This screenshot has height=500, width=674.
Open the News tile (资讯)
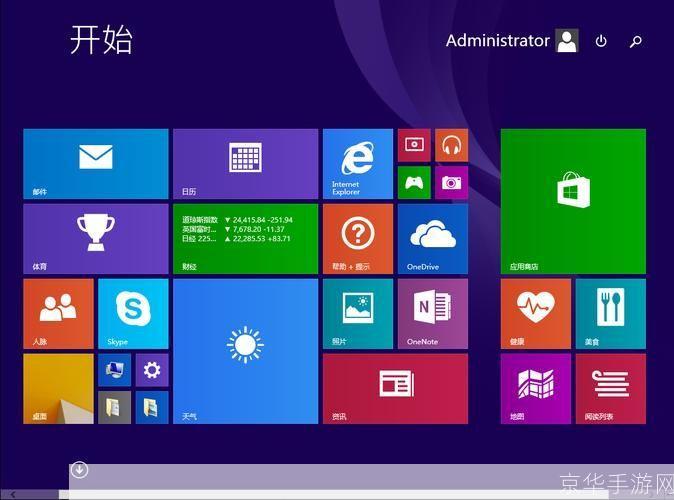click(x=395, y=389)
